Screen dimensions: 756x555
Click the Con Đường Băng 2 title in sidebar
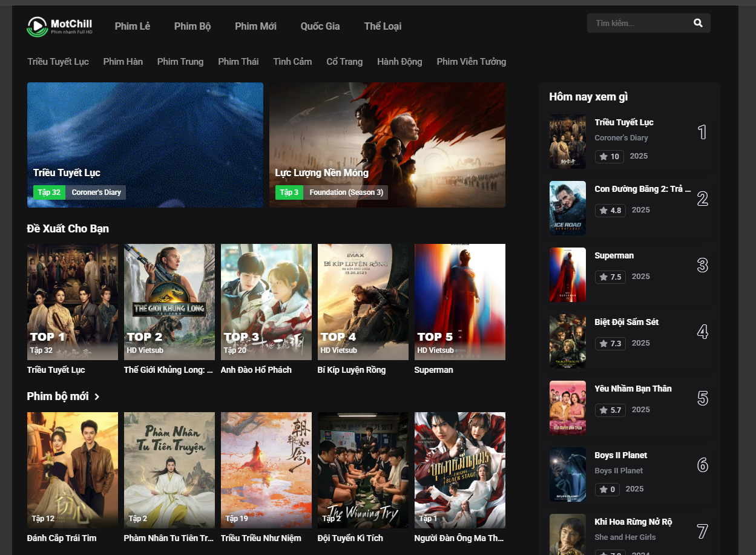click(643, 189)
